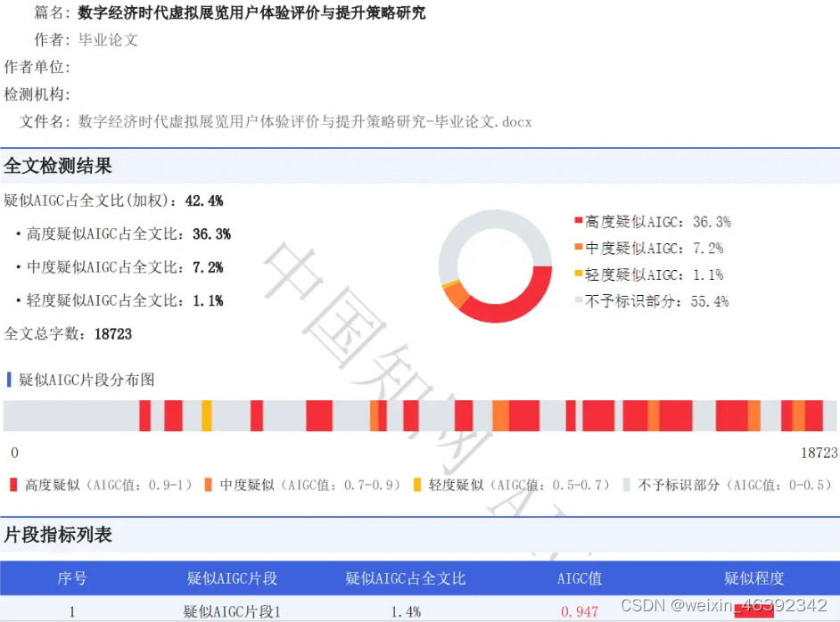Image resolution: width=840 pixels, height=622 pixels.
Task: Click the 疑似AIGC占全文比 column header
Action: [x=406, y=578]
